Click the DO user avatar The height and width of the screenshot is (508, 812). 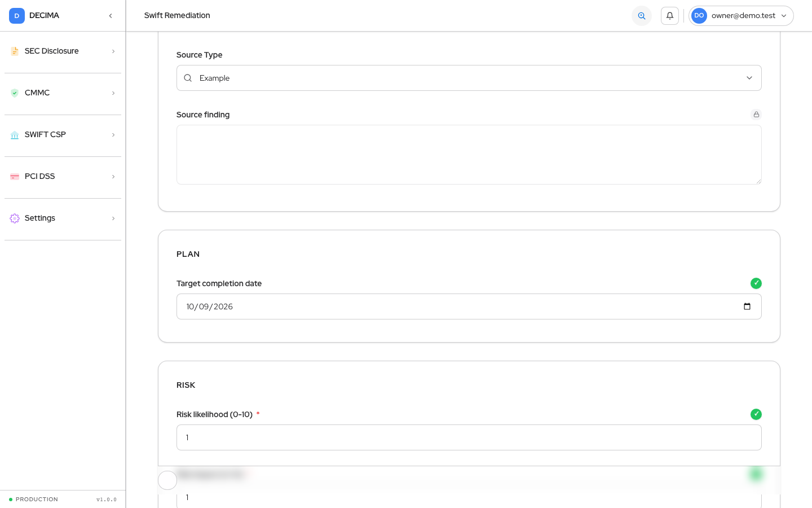(699, 16)
